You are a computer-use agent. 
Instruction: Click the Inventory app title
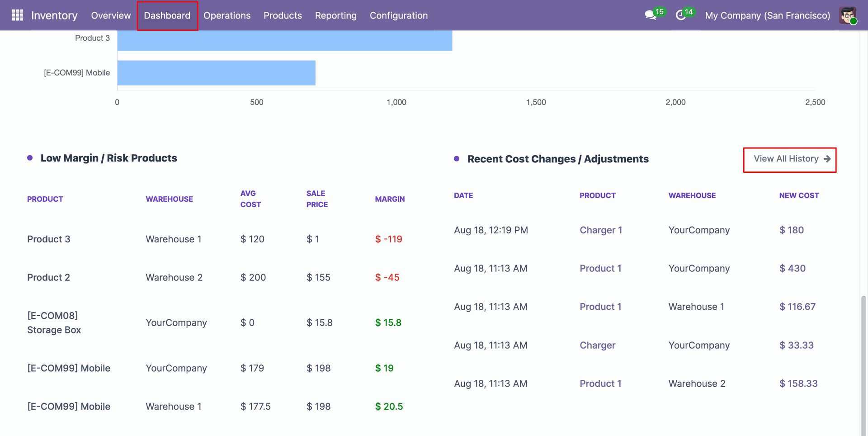[x=54, y=15]
